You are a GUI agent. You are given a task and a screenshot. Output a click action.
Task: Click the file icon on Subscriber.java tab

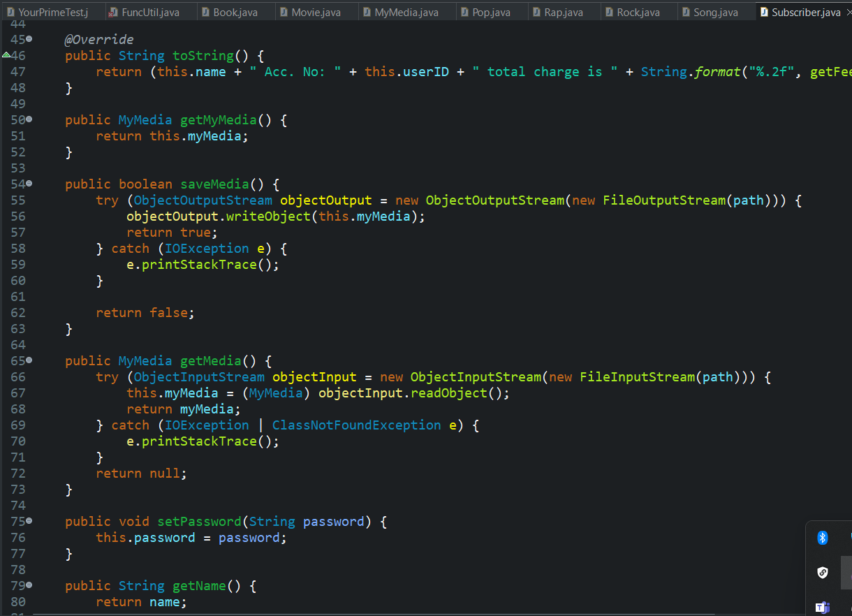tap(763, 11)
